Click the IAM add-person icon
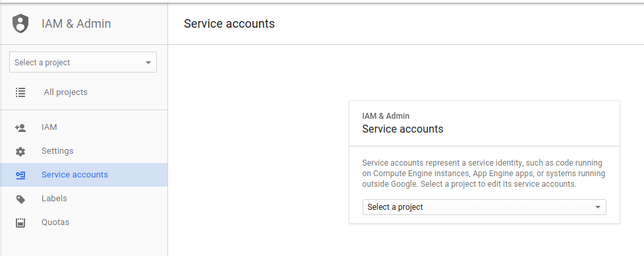 (x=20, y=128)
